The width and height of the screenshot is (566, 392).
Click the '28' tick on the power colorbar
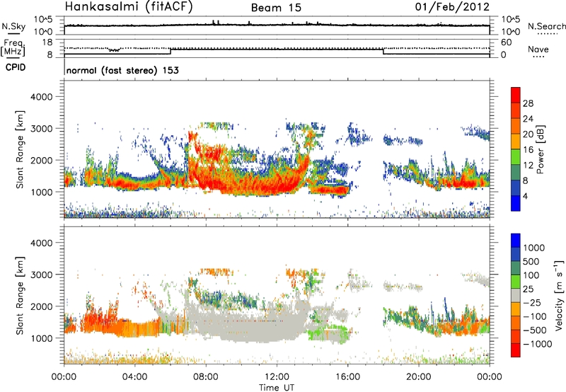(x=528, y=103)
